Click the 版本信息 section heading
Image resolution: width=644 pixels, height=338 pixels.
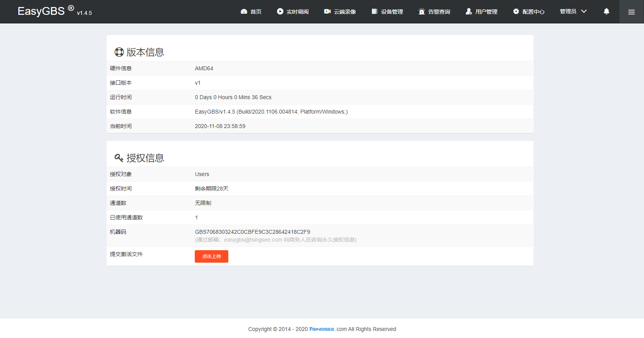pyautogui.click(x=145, y=52)
